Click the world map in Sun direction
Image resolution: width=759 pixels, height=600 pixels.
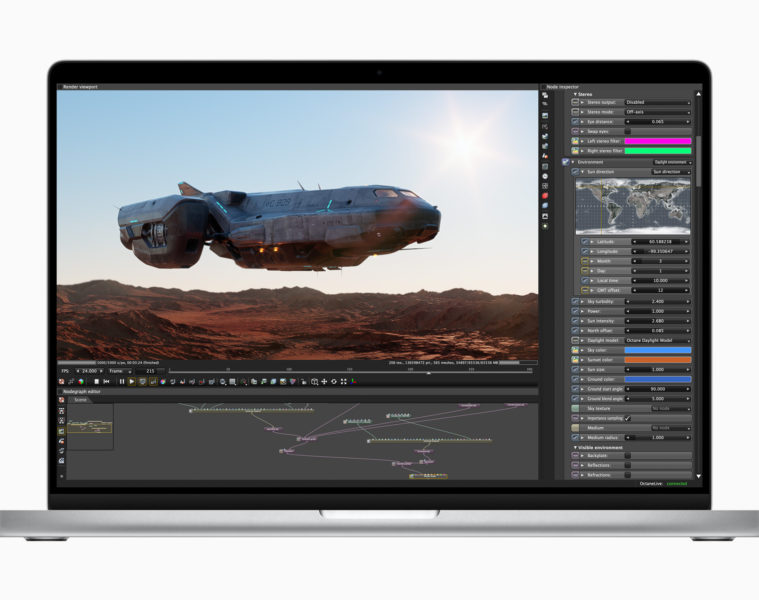(633, 206)
